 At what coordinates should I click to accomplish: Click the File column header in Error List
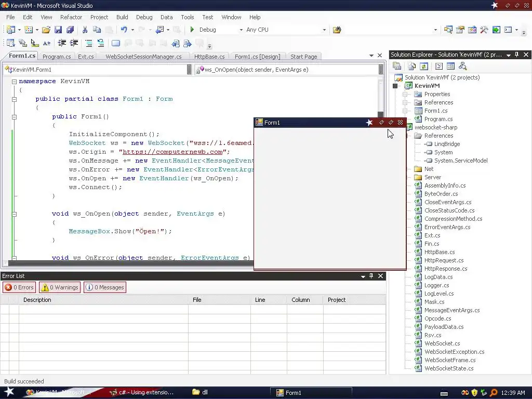point(220,300)
